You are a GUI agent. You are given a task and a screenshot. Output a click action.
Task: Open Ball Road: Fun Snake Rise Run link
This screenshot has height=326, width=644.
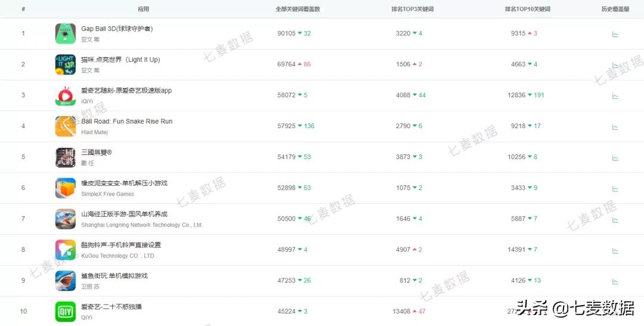[x=126, y=121]
